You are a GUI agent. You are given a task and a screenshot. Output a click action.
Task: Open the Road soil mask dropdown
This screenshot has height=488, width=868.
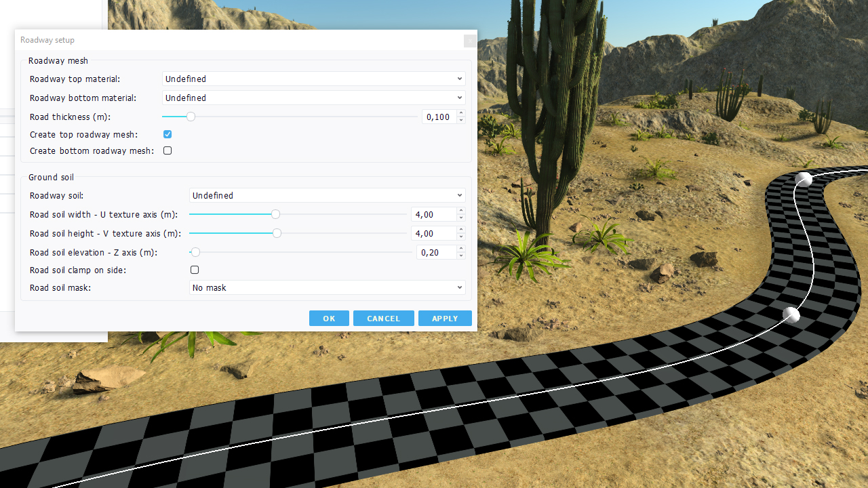point(327,288)
